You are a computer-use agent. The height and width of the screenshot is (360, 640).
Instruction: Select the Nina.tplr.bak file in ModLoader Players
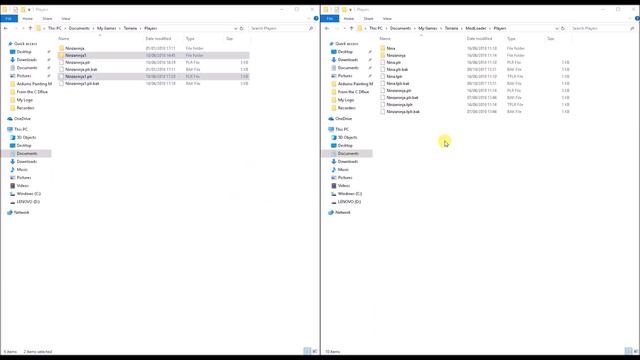[398, 83]
